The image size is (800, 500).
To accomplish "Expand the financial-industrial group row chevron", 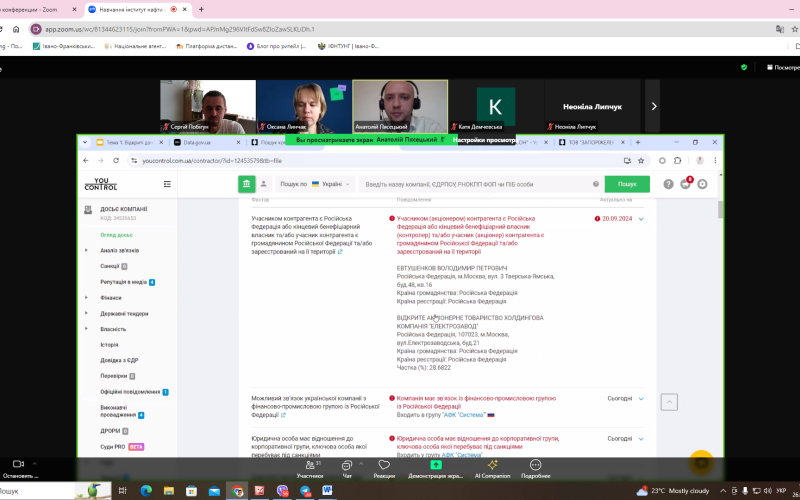I will [641, 398].
